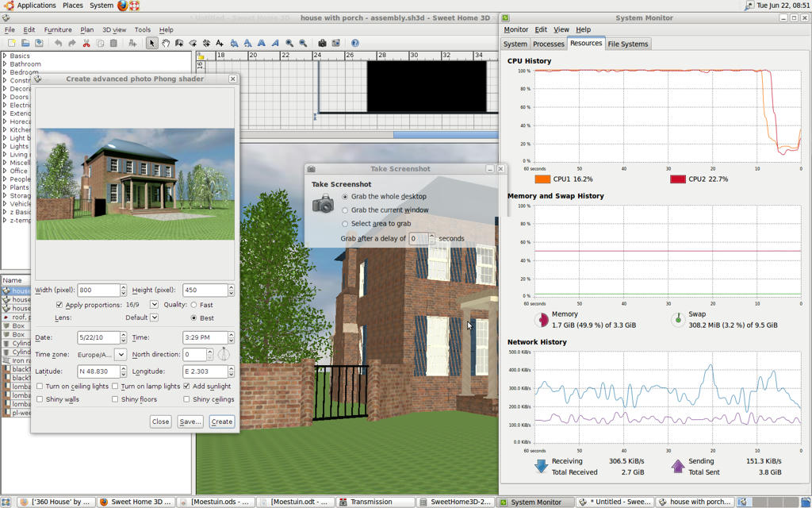Expand the Doors furniture category
The image size is (812, 508).
[5, 97]
